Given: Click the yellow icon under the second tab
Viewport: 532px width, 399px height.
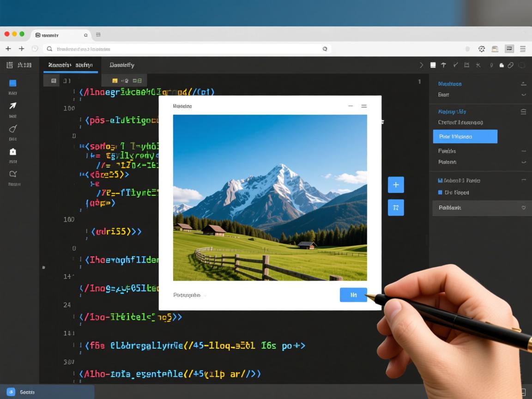Looking at the screenshot, I should click(115, 81).
